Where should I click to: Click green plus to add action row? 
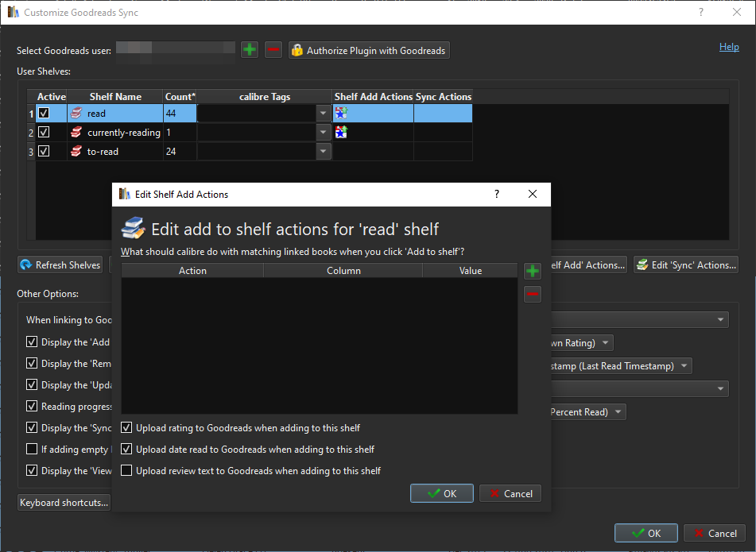point(533,271)
